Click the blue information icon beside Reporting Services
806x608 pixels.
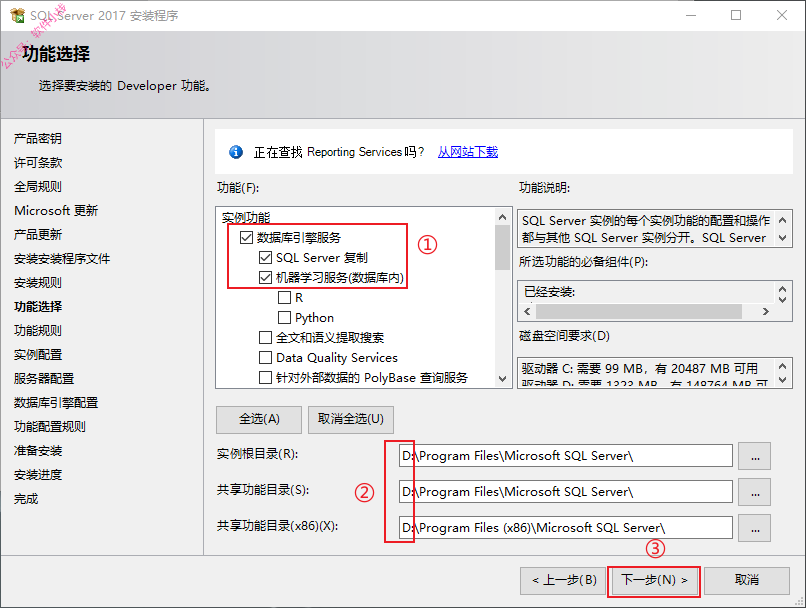pos(236,152)
